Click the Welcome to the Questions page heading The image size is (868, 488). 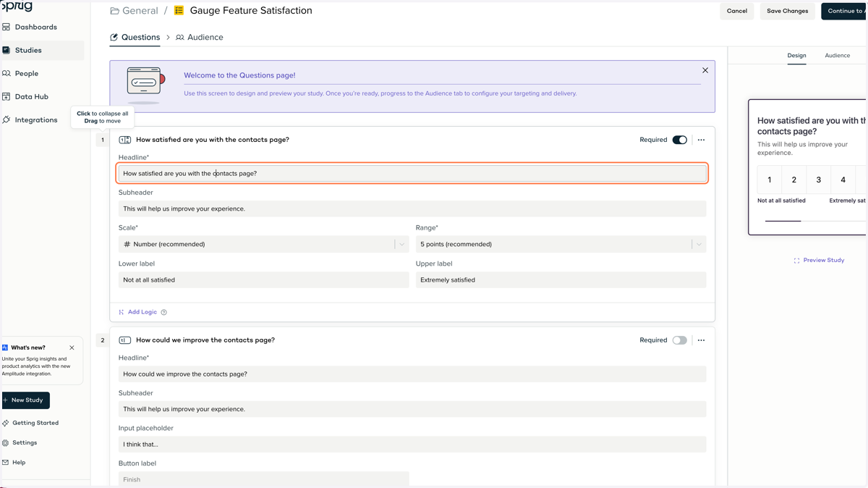pyautogui.click(x=239, y=75)
